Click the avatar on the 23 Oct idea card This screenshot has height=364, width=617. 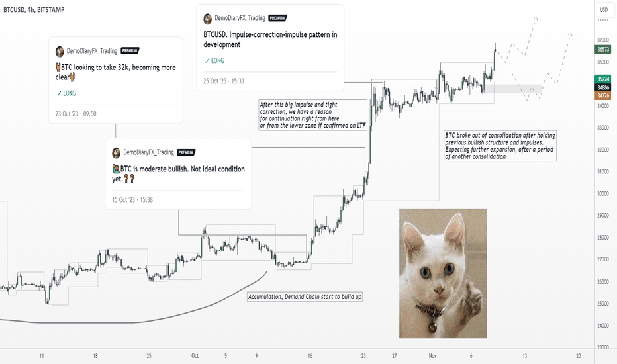[60, 51]
